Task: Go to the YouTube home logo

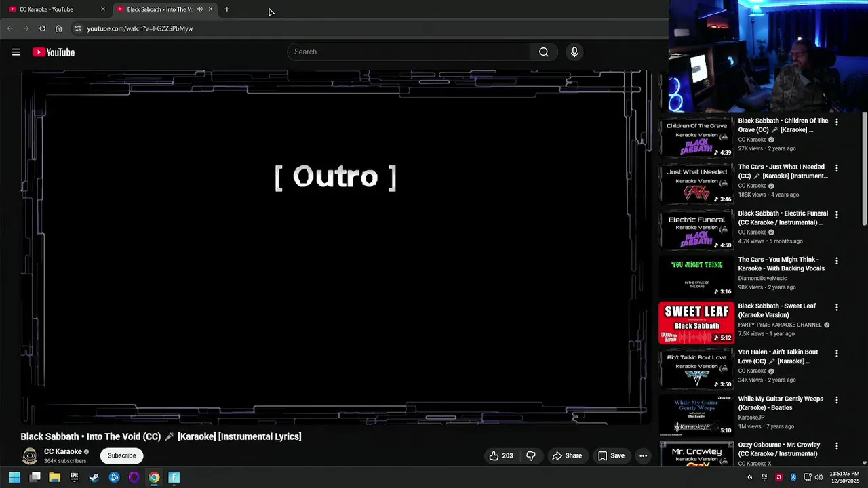Action: [54, 52]
